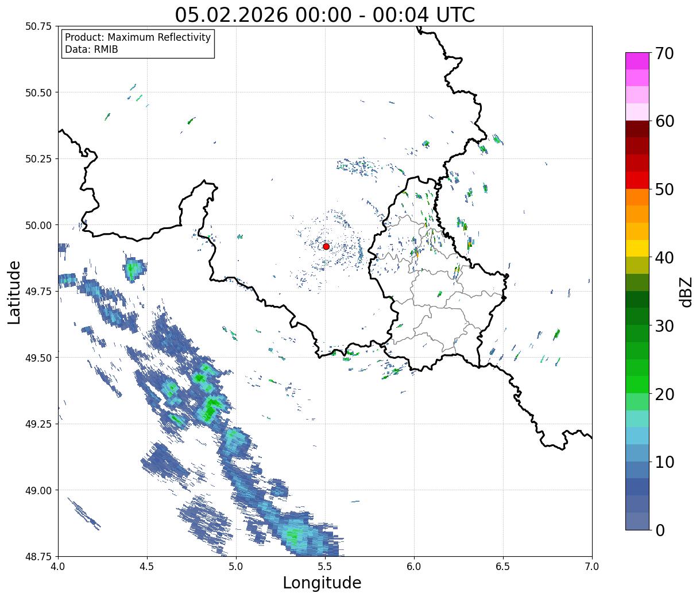
Task: Click the latitude tick label 49.50
Action: (39, 358)
